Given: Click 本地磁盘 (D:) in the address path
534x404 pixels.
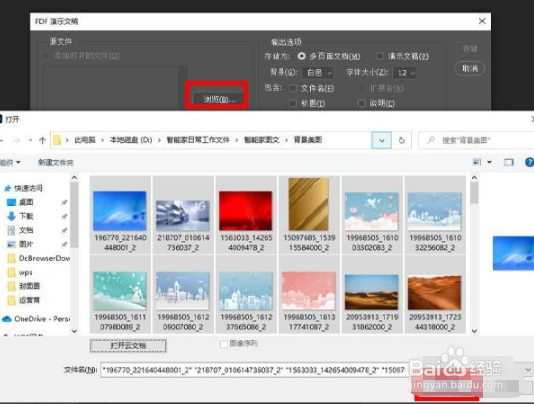Looking at the screenshot, I should (x=131, y=140).
